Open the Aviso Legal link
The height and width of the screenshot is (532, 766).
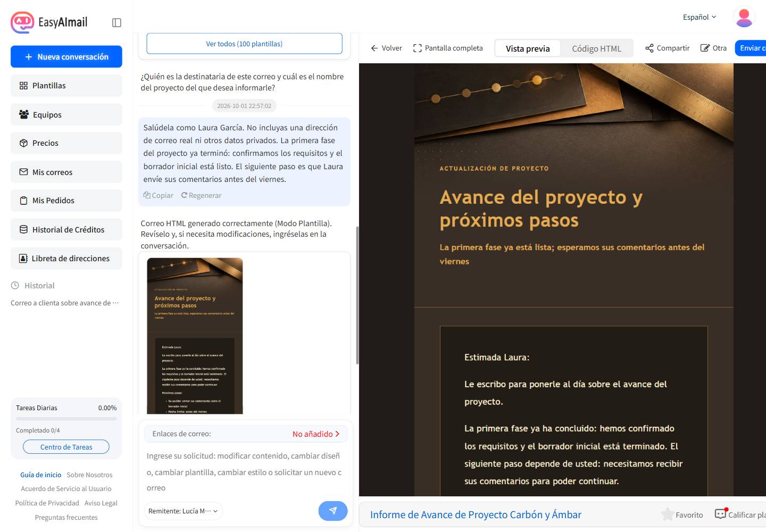point(101,503)
